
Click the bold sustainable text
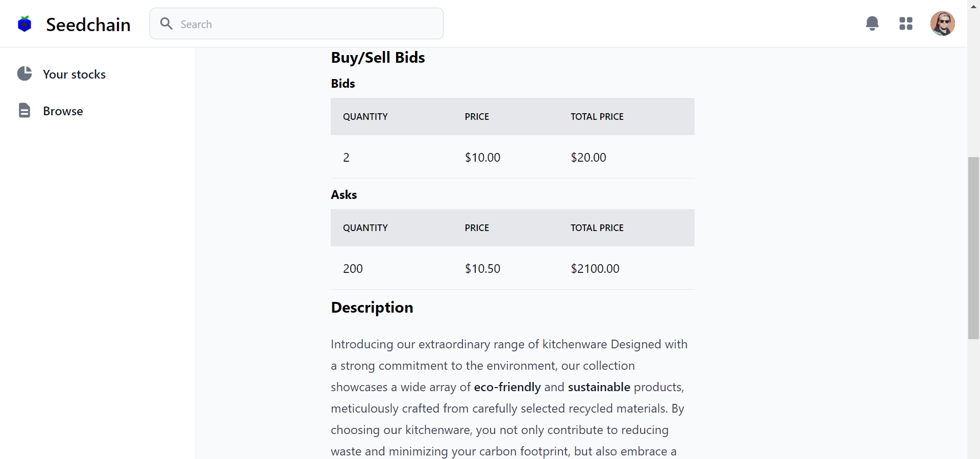click(599, 387)
